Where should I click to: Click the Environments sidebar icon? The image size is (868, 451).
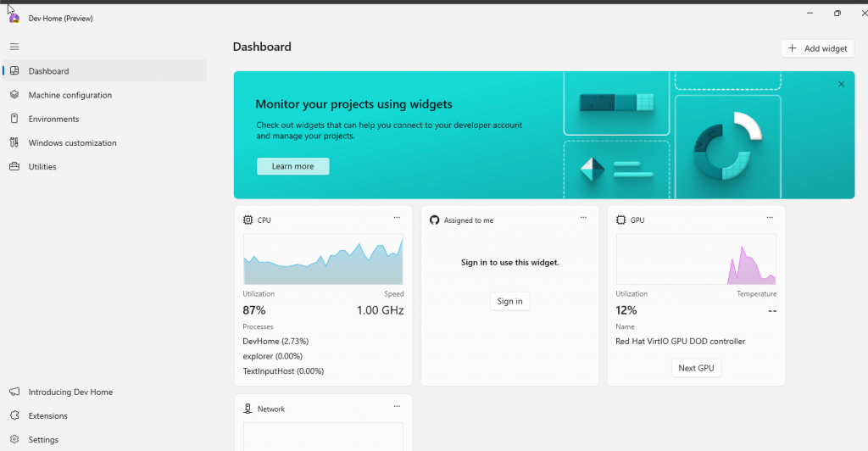coord(14,119)
